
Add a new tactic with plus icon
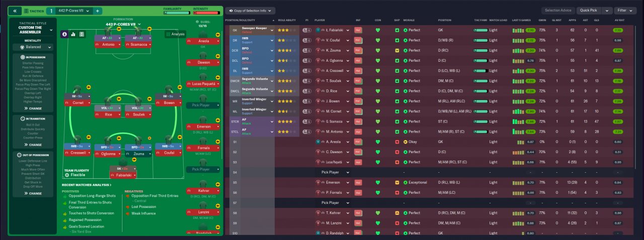tap(97, 11)
